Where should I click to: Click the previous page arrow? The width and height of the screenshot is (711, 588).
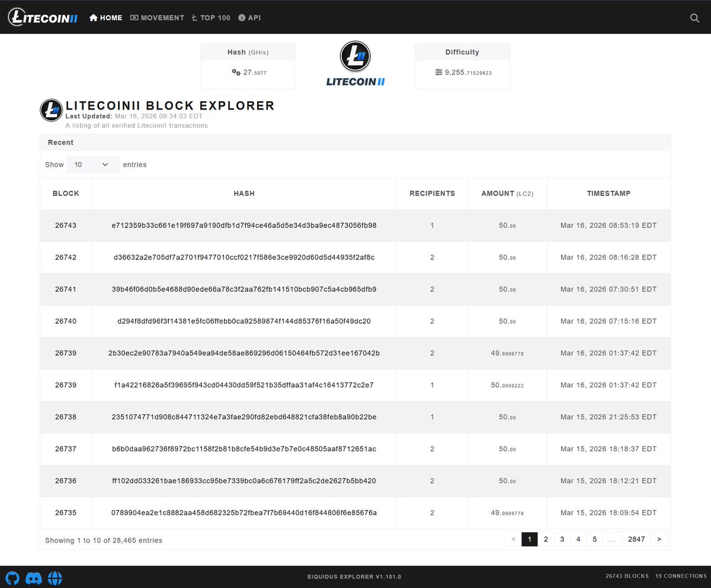513,539
